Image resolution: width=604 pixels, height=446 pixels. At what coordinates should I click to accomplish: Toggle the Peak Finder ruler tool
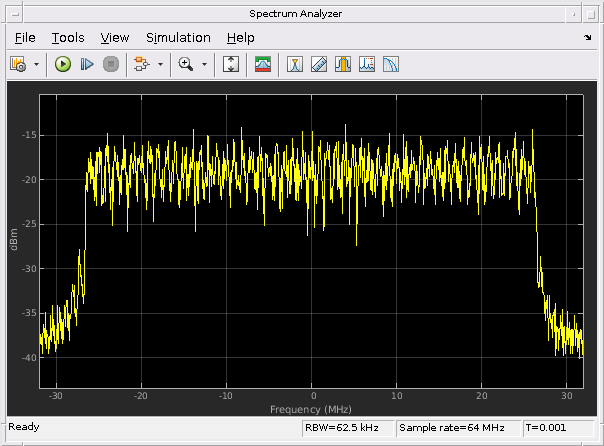pos(319,64)
